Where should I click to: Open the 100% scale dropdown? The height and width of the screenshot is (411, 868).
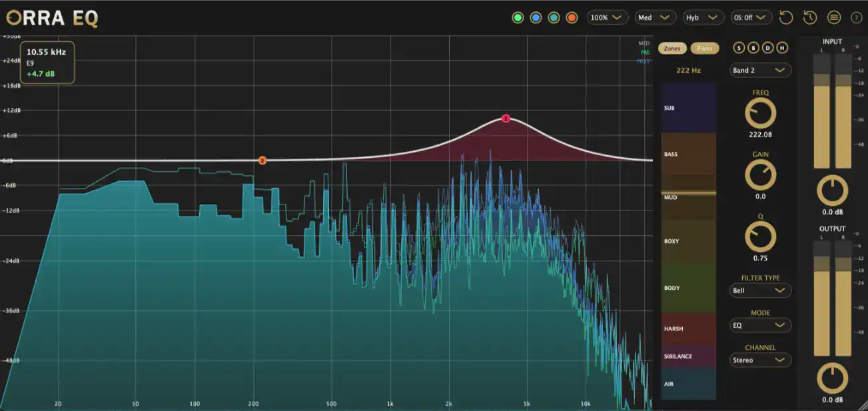pyautogui.click(x=608, y=17)
